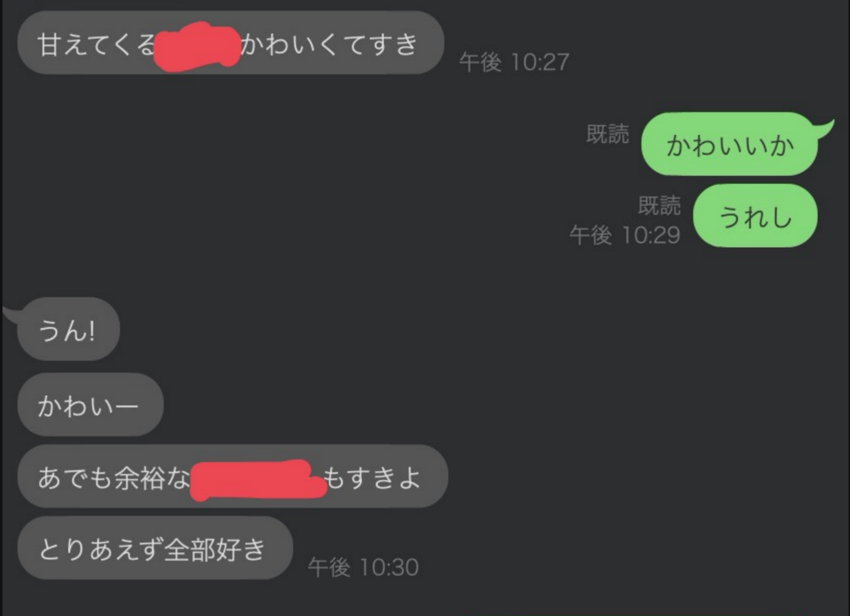This screenshot has height=616, width=850.
Task: Click the 午後 10:29 timestamp
Action: 625,234
